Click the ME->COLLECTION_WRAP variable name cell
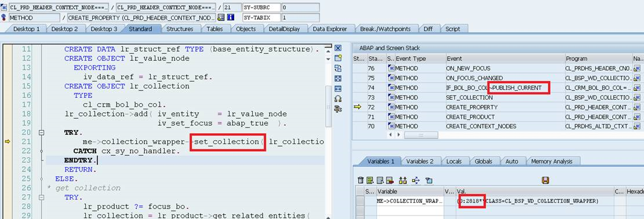This screenshot has height=219, width=644. pos(410,201)
